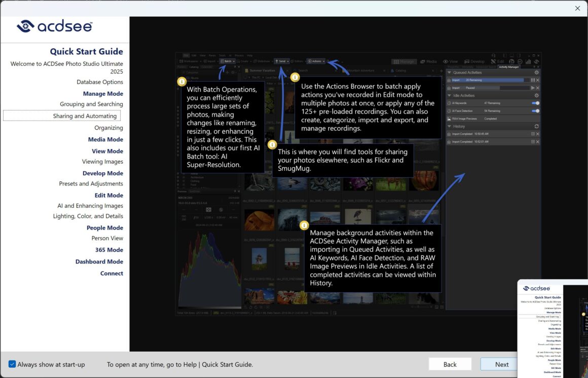This screenshot has width=588, height=378.
Task: Collapse the Queued Activities section
Action: click(449, 72)
